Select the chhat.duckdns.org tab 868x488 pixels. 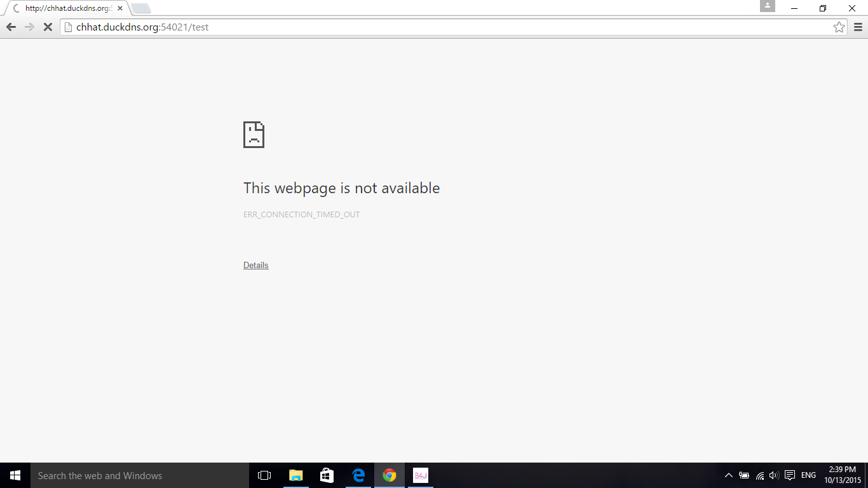[67, 9]
